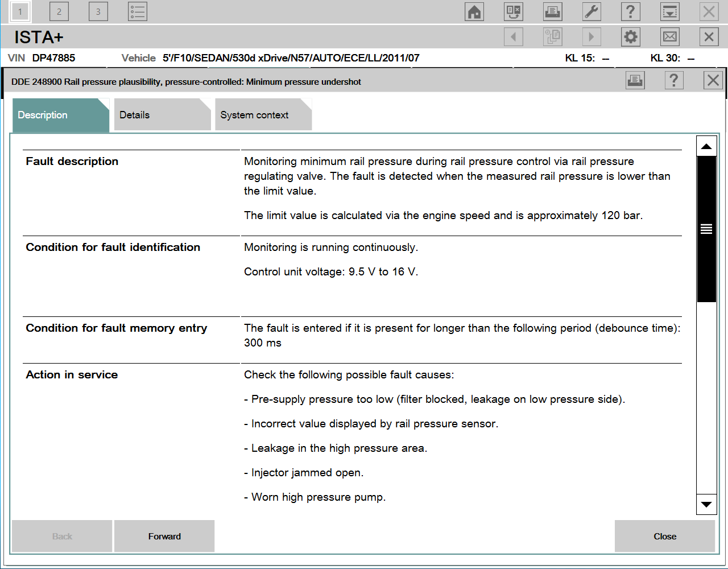Switch to the System context tab

coord(263,115)
